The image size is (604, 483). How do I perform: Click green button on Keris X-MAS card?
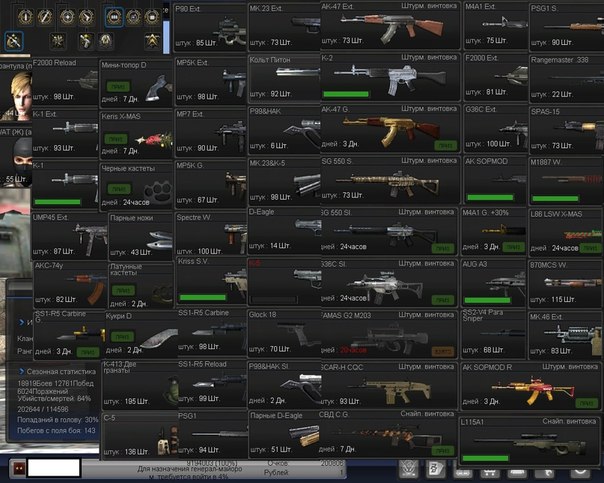(116, 138)
